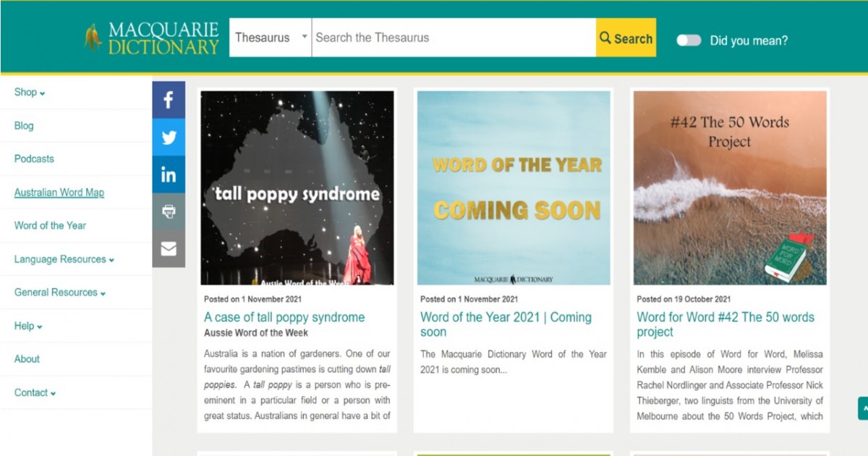The height and width of the screenshot is (456, 868).
Task: Open Word of the Year in the sidebar
Action: click(x=50, y=225)
